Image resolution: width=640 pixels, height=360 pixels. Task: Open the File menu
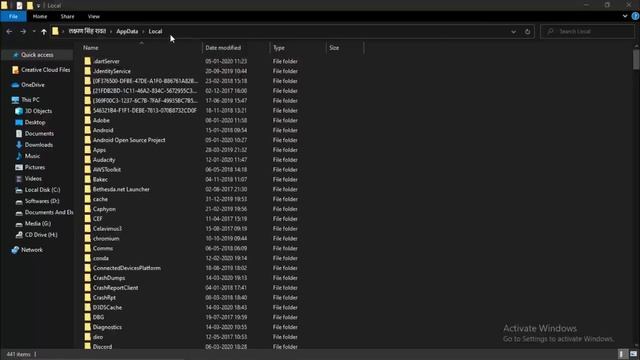(x=13, y=16)
